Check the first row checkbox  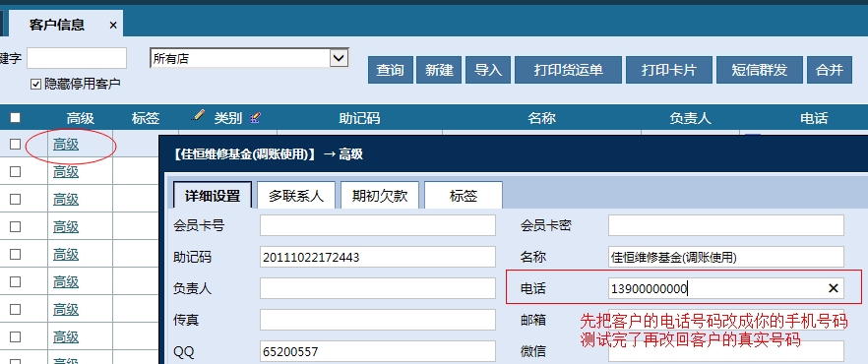tap(16, 145)
